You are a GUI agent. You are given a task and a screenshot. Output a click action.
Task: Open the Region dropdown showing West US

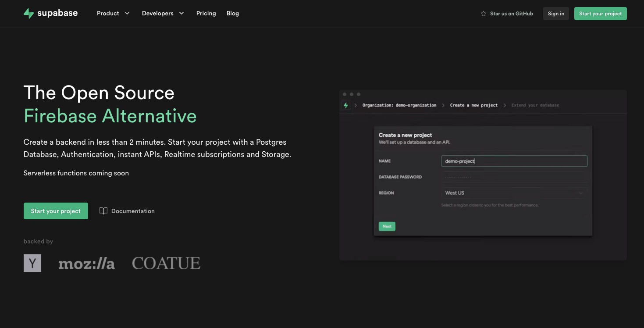[514, 193]
